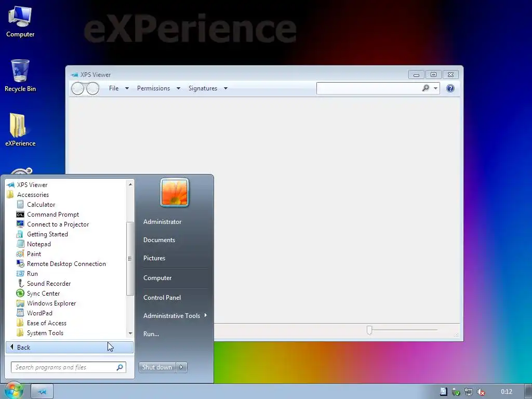The image size is (532, 399).
Task: Click the start menu search magnifier icon
Action: [120, 367]
